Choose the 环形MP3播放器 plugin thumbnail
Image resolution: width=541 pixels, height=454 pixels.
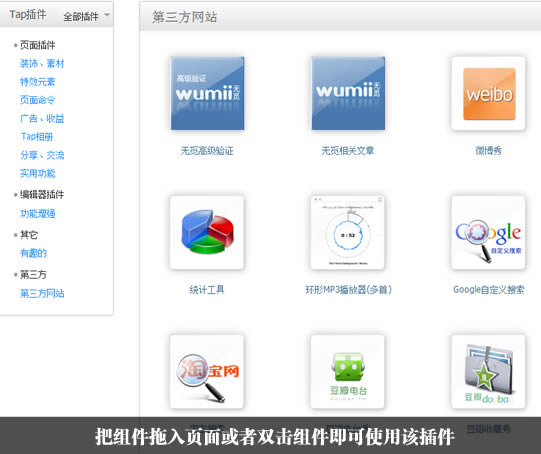[348, 233]
